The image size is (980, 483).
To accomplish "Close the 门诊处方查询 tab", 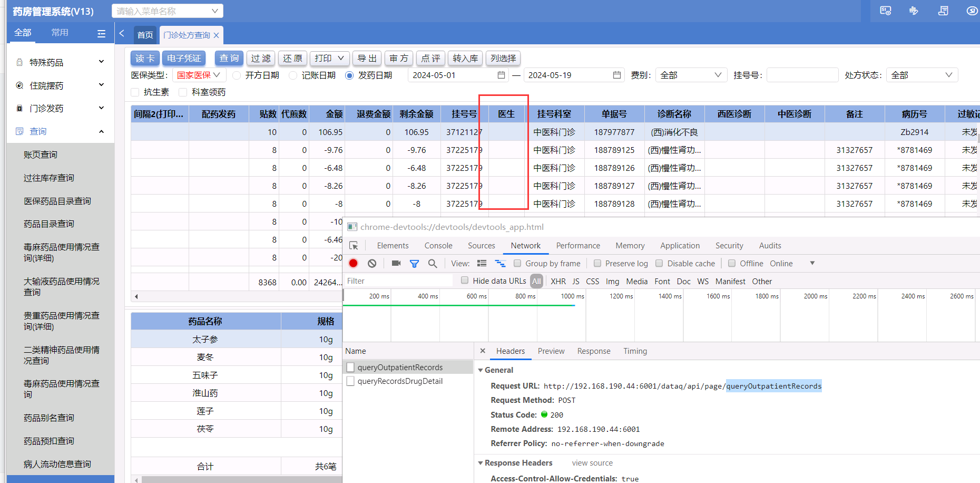I will (216, 35).
